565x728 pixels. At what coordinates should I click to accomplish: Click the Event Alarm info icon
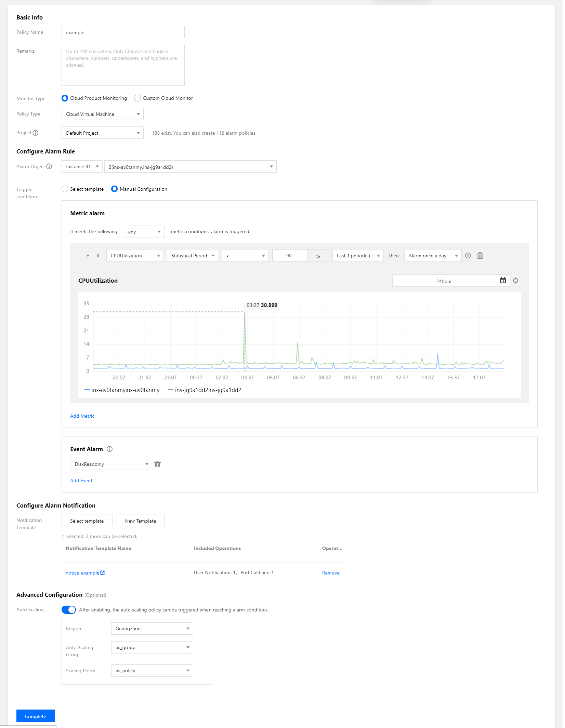(x=110, y=449)
